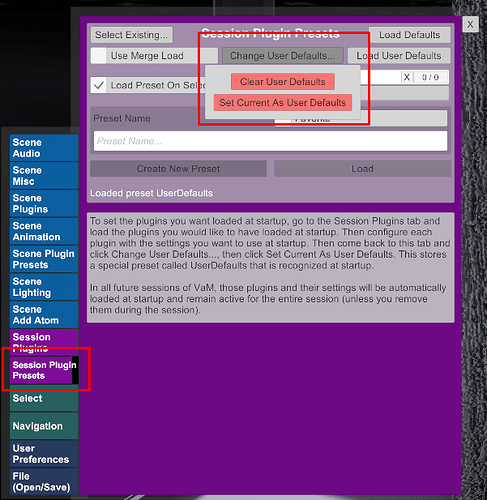The height and width of the screenshot is (500, 487).
Task: Click Clear User Defaults
Action: (x=283, y=82)
